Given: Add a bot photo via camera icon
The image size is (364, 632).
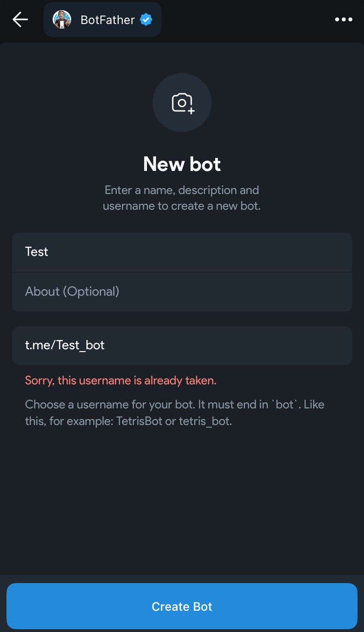Looking at the screenshot, I should (x=182, y=103).
